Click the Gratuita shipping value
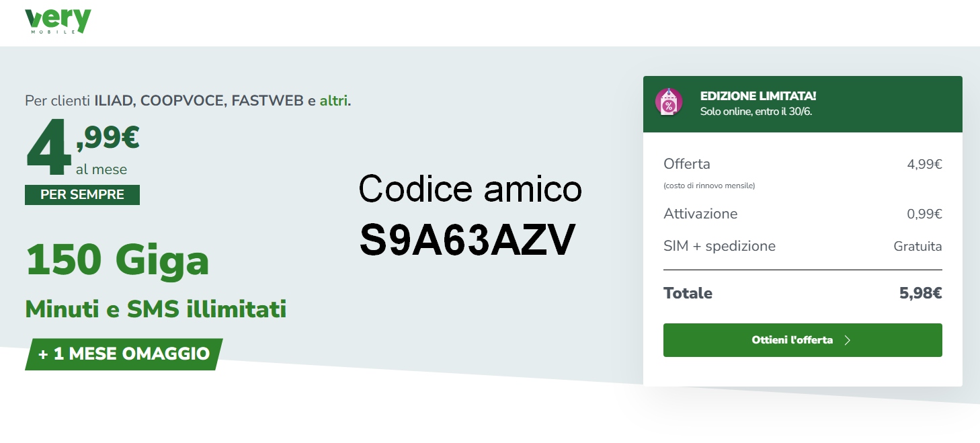Viewport: 980px width, 443px height. (x=917, y=246)
